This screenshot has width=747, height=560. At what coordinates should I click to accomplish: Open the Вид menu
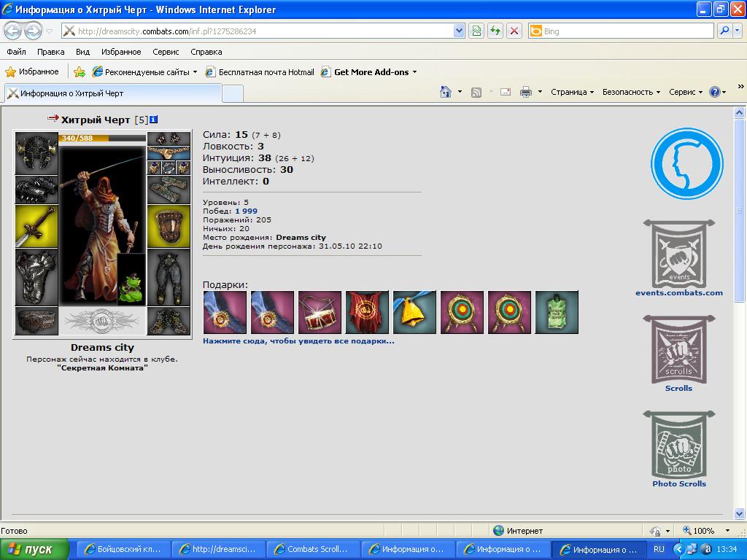(x=82, y=52)
